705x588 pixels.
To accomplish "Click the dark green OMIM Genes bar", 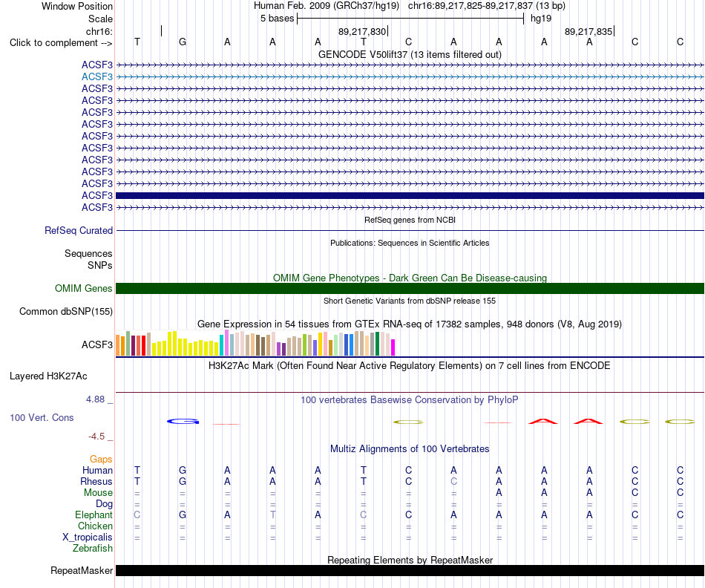I will pyautogui.click(x=410, y=288).
